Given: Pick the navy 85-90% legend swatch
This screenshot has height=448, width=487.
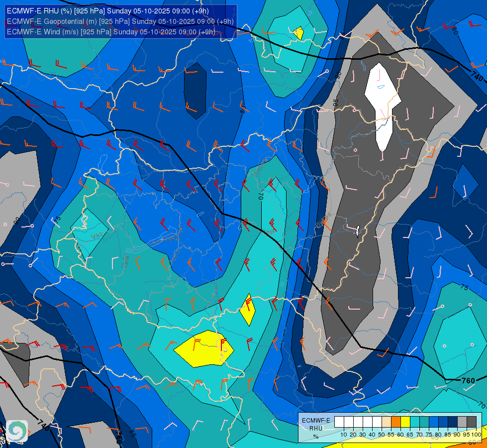Looking at the screenshot, I should click(x=453, y=422).
